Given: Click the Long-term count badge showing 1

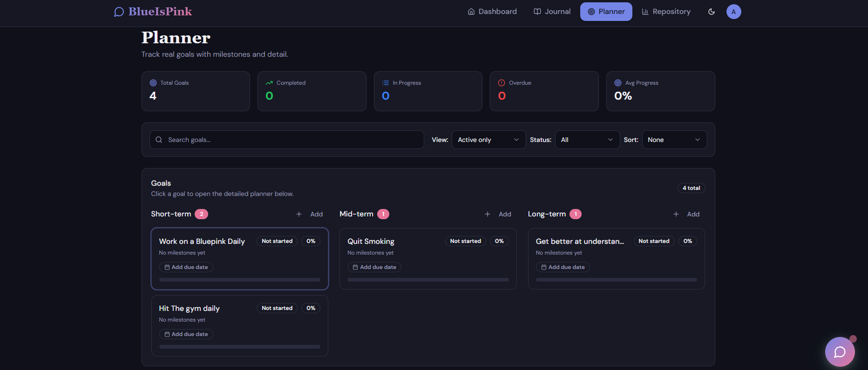Looking at the screenshot, I should [576, 214].
